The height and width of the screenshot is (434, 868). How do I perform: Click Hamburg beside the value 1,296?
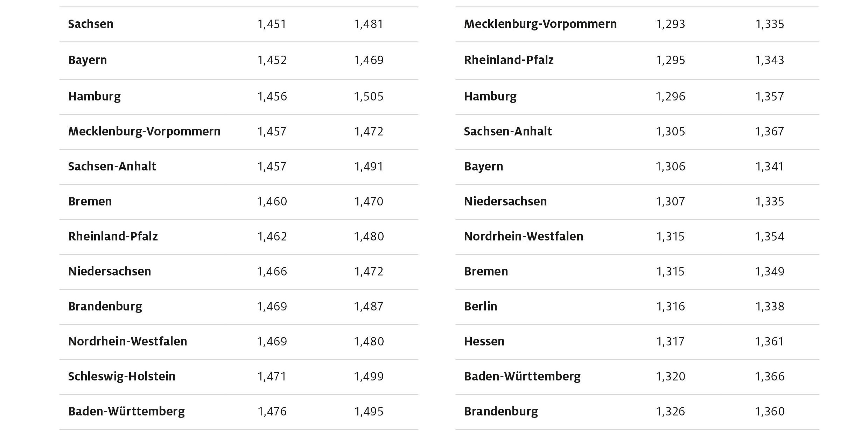[x=490, y=96]
